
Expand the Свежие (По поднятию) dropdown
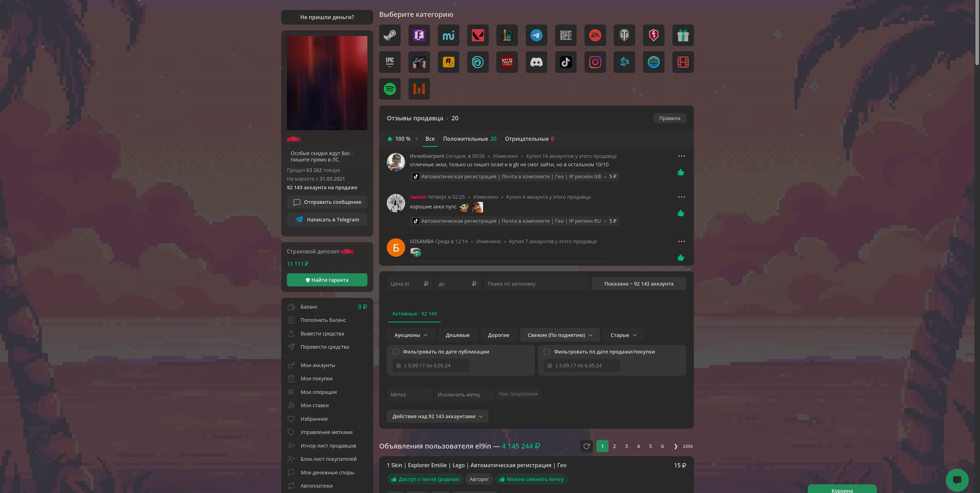[x=560, y=335]
